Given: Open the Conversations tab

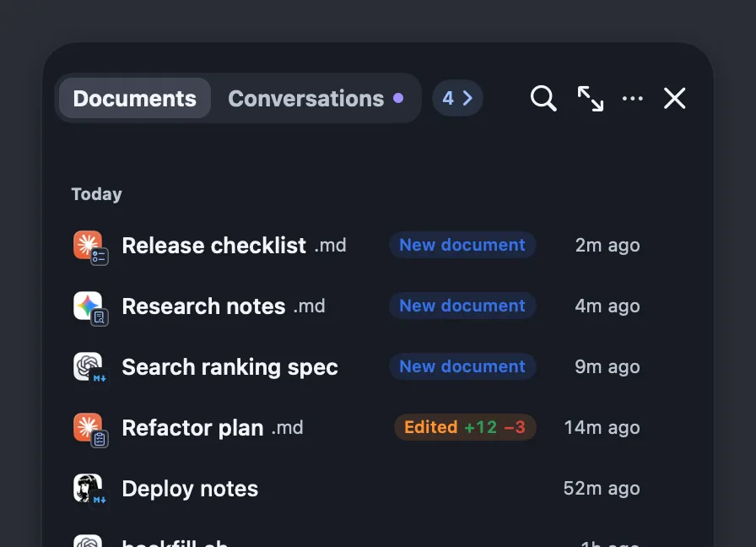Looking at the screenshot, I should click(x=316, y=99).
